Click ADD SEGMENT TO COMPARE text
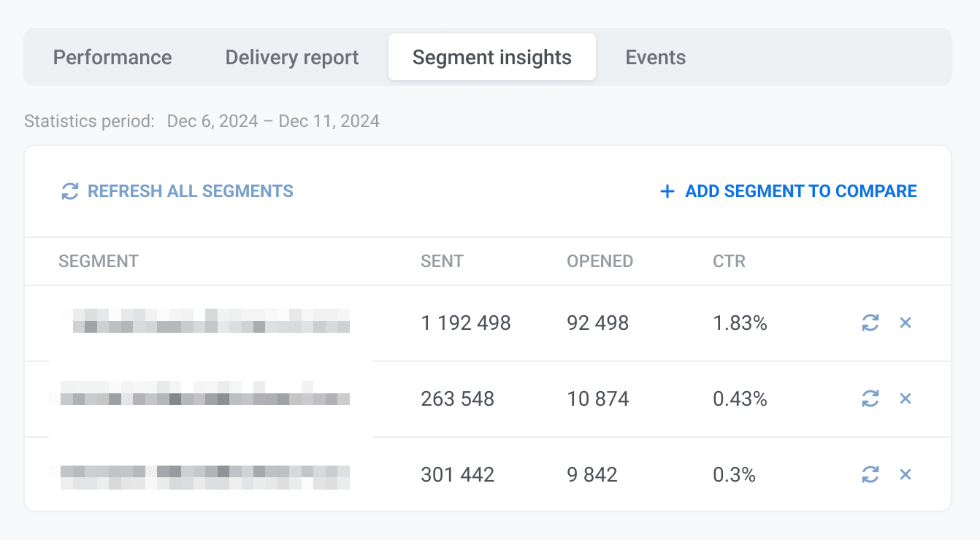980x540 pixels. click(x=801, y=192)
